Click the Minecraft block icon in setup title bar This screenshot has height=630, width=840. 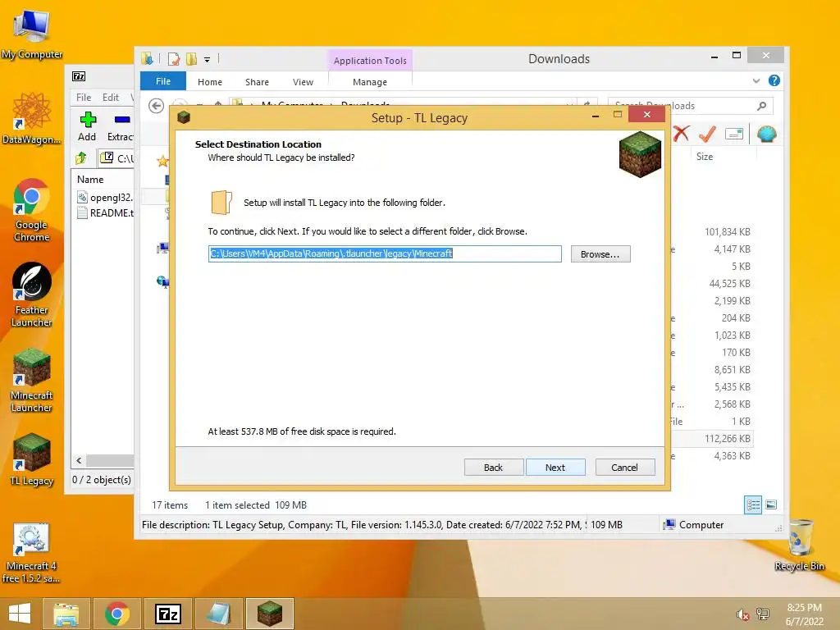[x=184, y=117]
